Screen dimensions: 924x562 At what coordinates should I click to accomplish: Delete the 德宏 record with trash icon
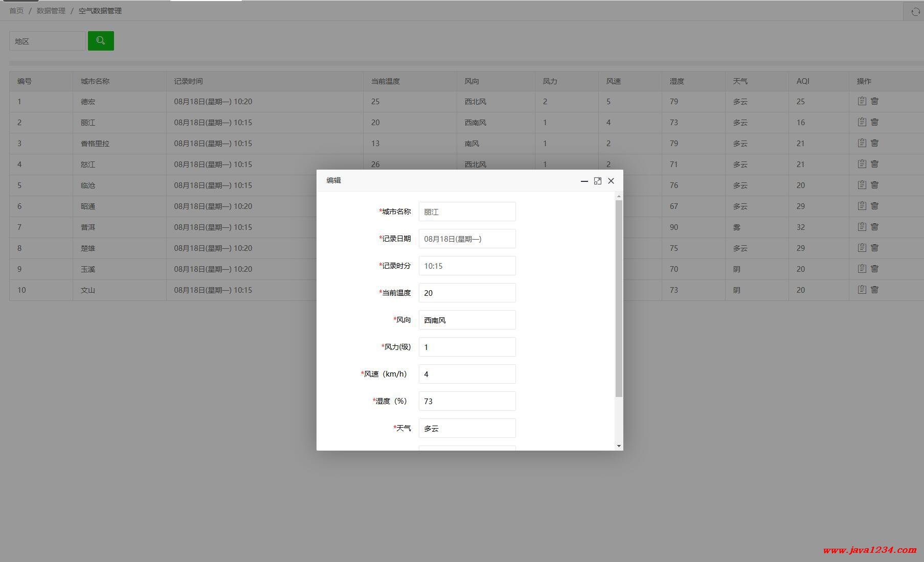point(874,101)
